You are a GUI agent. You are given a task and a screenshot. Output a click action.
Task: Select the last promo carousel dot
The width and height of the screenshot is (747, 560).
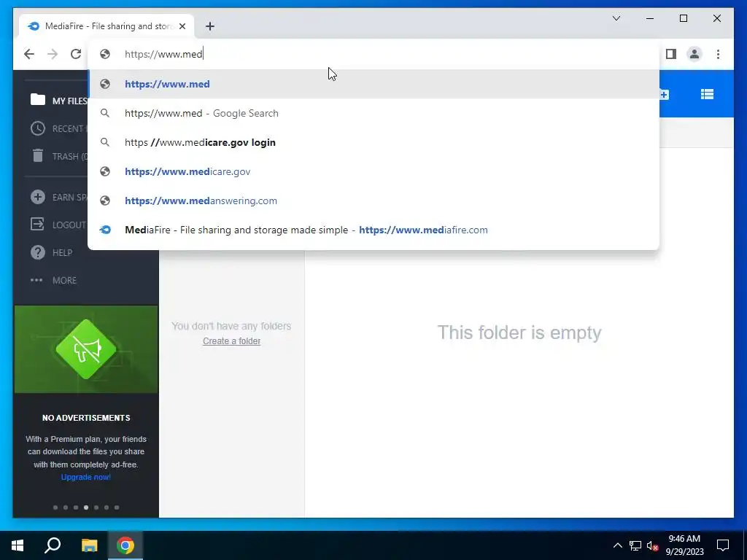tap(117, 507)
